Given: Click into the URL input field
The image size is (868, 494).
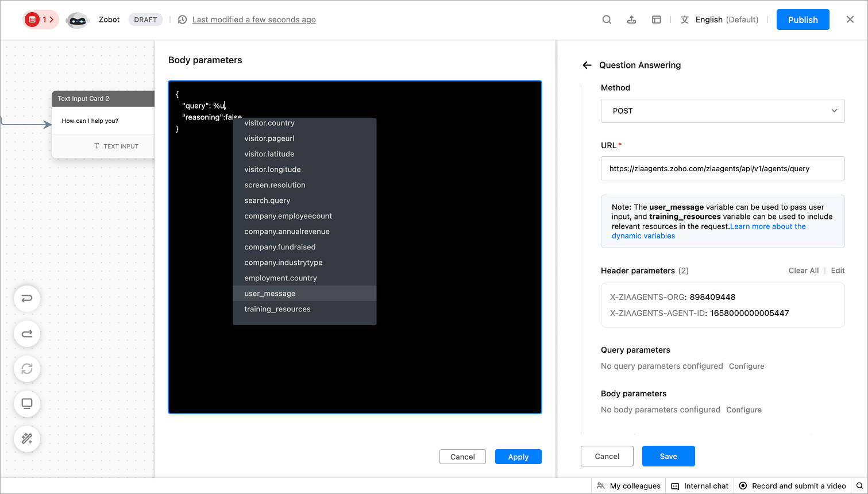Looking at the screenshot, I should [x=723, y=168].
